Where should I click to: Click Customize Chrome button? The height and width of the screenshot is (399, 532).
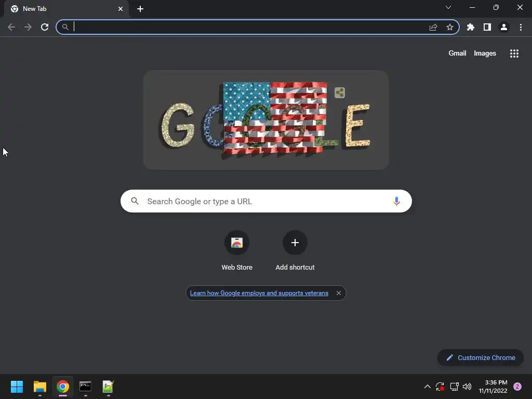481,357
